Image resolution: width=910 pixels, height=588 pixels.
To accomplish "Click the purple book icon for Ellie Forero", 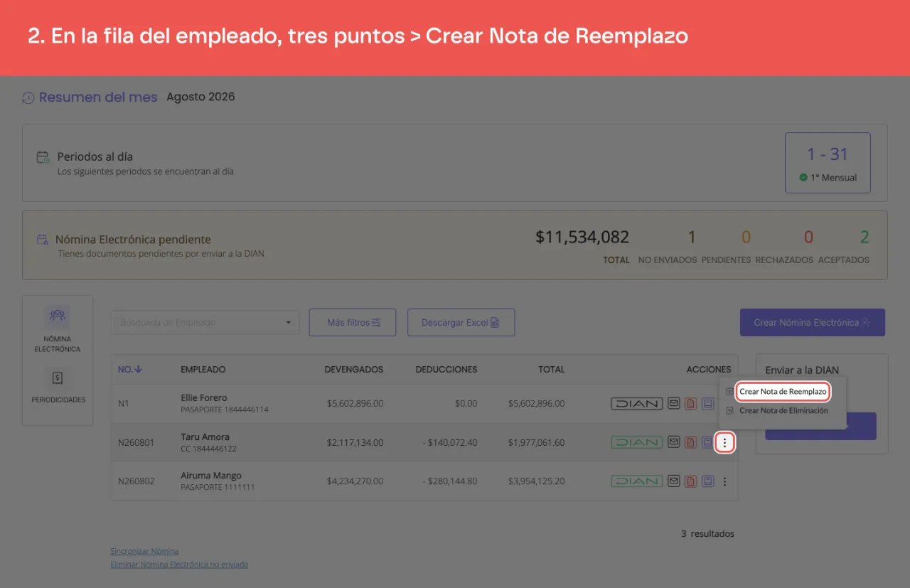I will 707,403.
